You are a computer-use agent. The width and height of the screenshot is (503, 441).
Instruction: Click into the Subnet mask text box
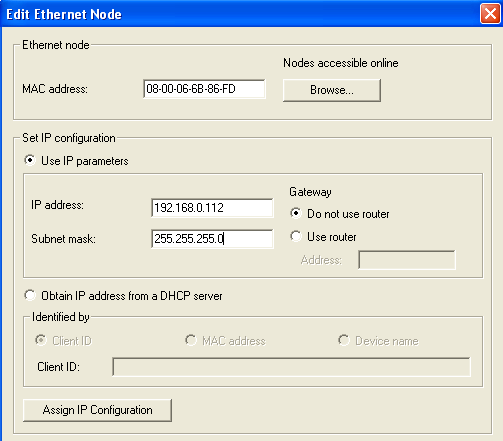coord(212,239)
